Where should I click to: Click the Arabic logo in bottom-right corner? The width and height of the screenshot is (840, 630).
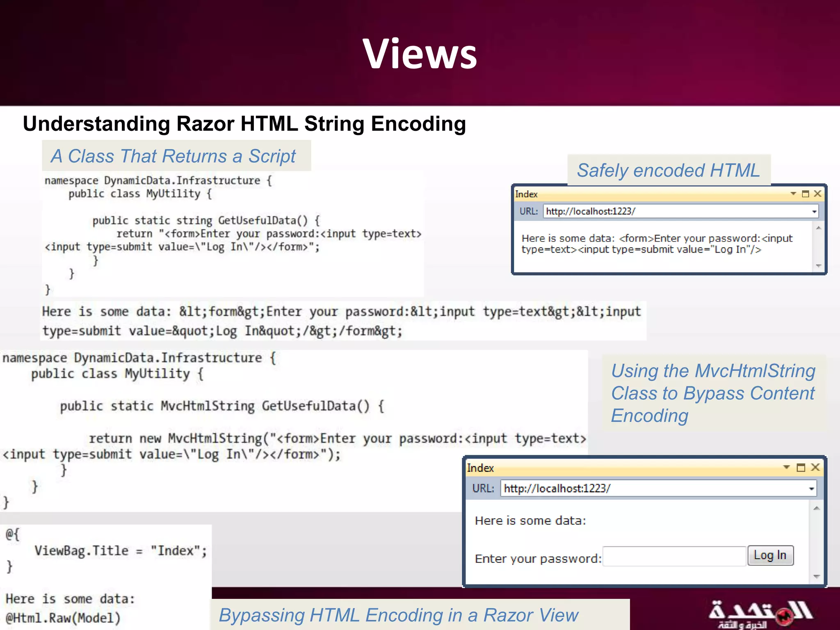[x=760, y=614]
